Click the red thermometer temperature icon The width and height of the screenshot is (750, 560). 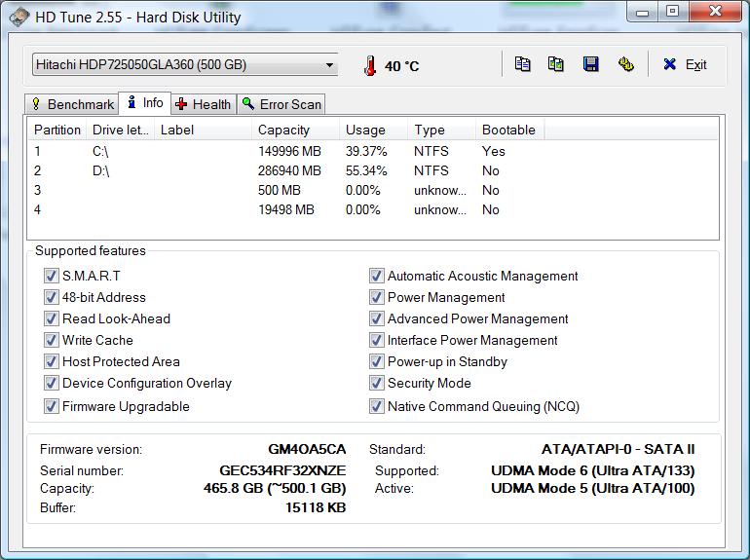(x=370, y=65)
